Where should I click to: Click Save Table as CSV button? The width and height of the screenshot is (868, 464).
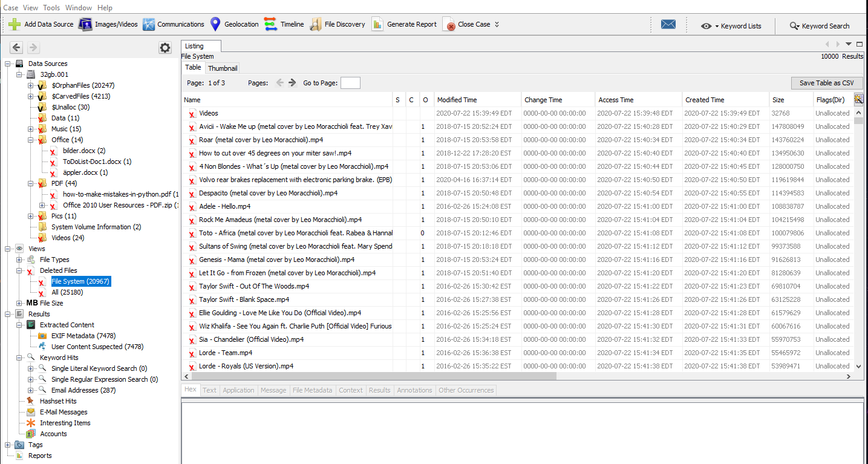pos(827,83)
